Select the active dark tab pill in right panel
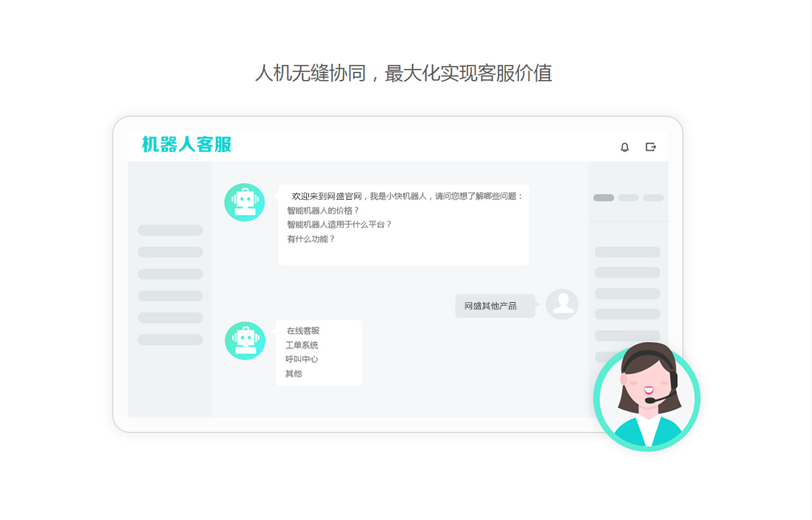 603,198
